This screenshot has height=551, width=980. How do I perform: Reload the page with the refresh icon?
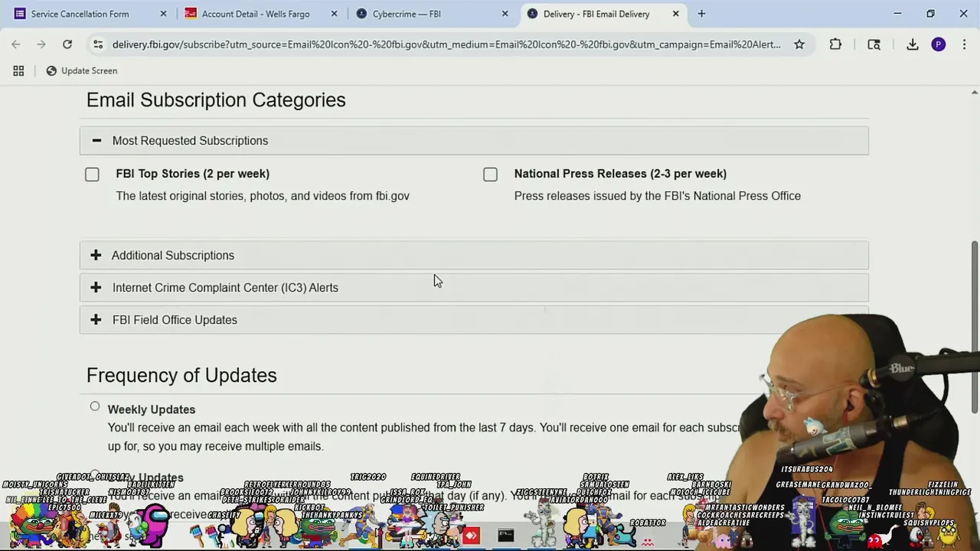(x=67, y=44)
